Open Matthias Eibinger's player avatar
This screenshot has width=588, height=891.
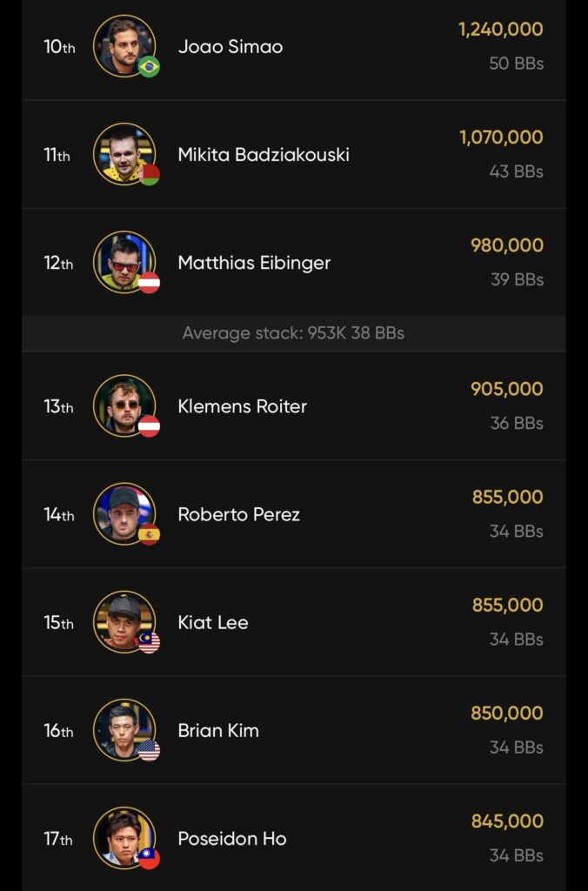point(124,262)
